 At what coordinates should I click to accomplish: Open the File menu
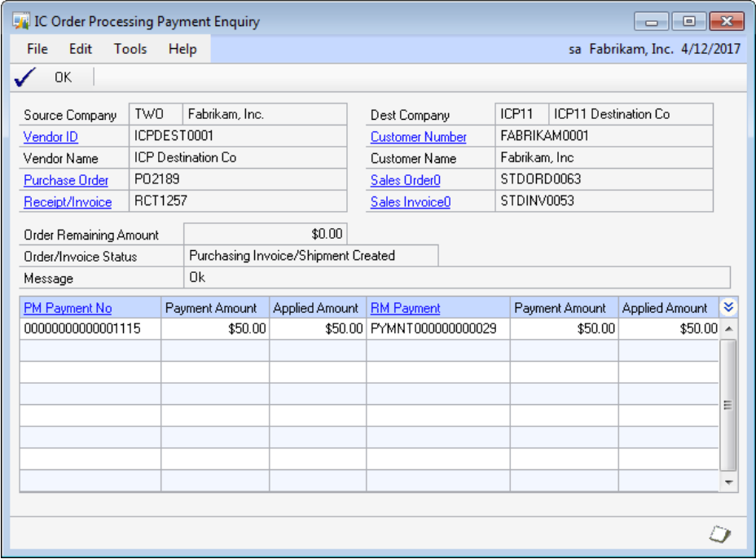(37, 49)
